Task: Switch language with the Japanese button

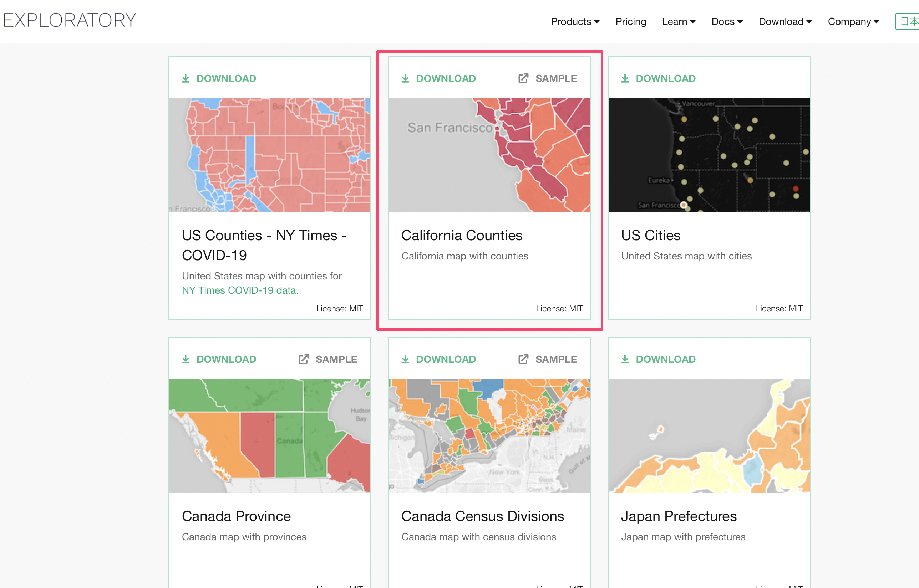Action: pyautogui.click(x=908, y=21)
